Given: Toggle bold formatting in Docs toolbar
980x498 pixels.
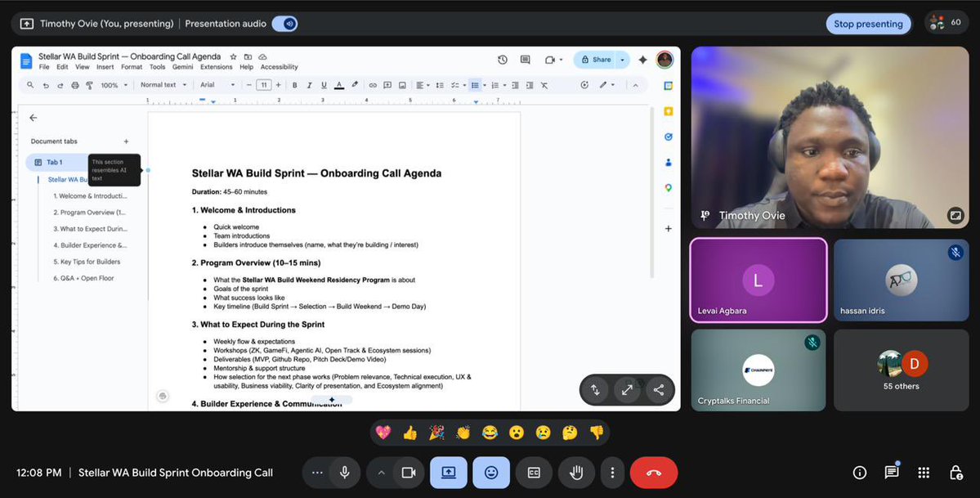Looking at the screenshot, I should (x=294, y=85).
